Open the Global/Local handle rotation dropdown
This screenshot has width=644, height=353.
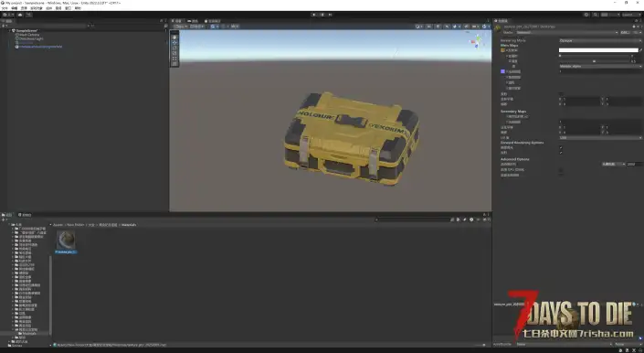click(197, 27)
